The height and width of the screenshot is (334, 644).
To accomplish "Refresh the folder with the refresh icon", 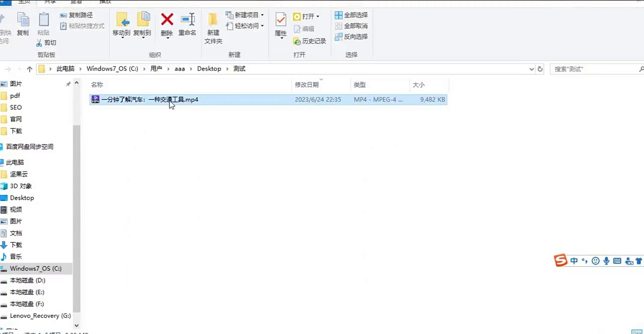I will (x=540, y=69).
